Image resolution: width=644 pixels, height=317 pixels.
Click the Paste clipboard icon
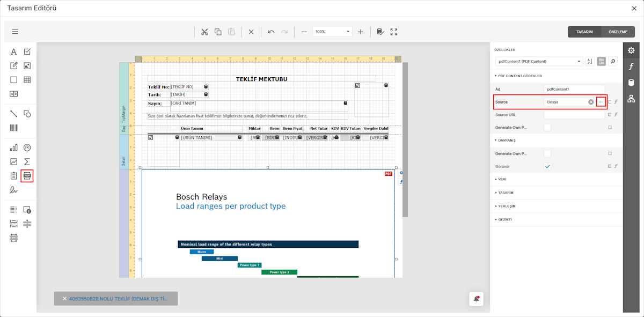pos(231,32)
